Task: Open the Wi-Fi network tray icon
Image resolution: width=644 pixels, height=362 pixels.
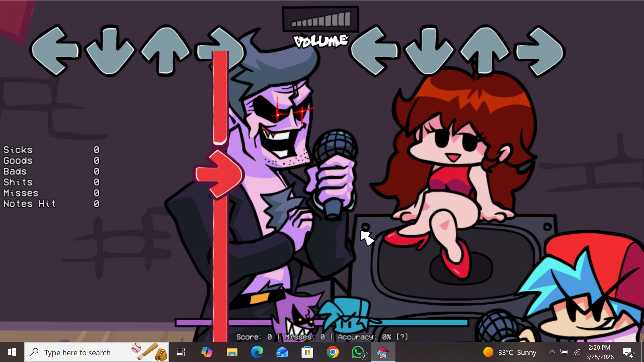Action: pyautogui.click(x=577, y=352)
